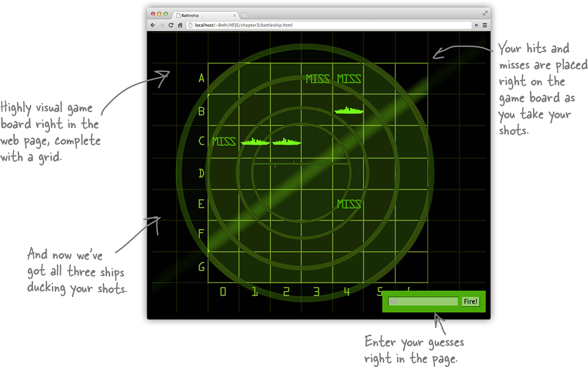Click column label 3 below the grid

coord(316,292)
